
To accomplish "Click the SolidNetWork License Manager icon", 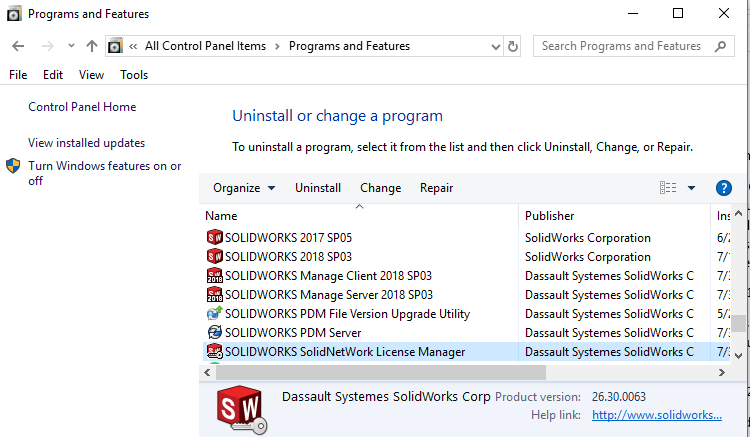I will pos(215,351).
